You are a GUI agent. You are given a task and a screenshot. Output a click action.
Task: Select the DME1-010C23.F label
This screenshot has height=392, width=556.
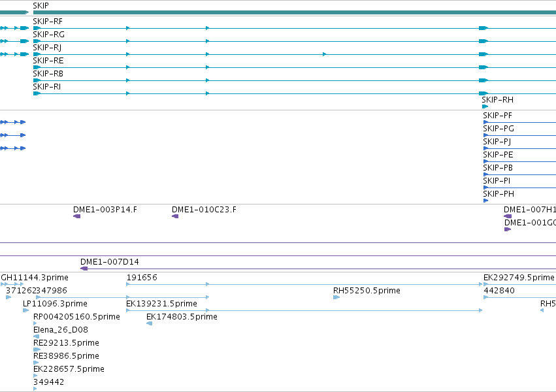pyautogui.click(x=204, y=210)
